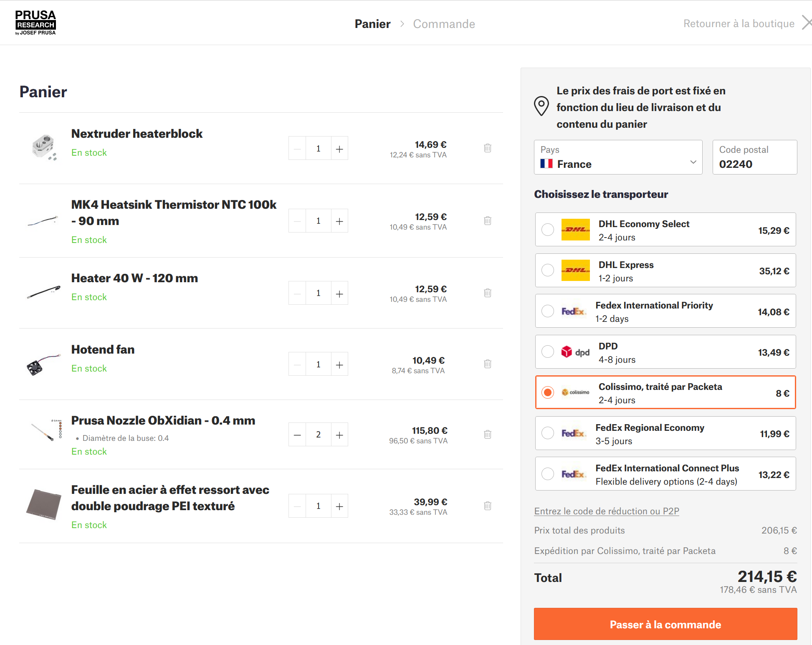This screenshot has width=812, height=645.
Task: Delete Nextruder heaterblock with trash icon
Action: click(487, 148)
